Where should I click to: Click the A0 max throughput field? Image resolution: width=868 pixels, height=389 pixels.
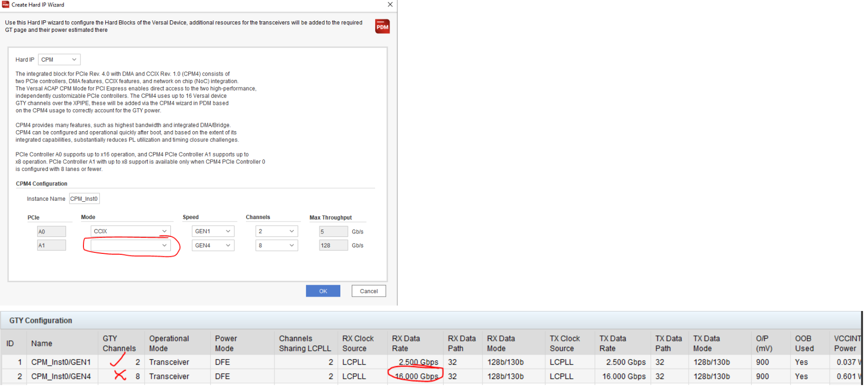tap(333, 232)
